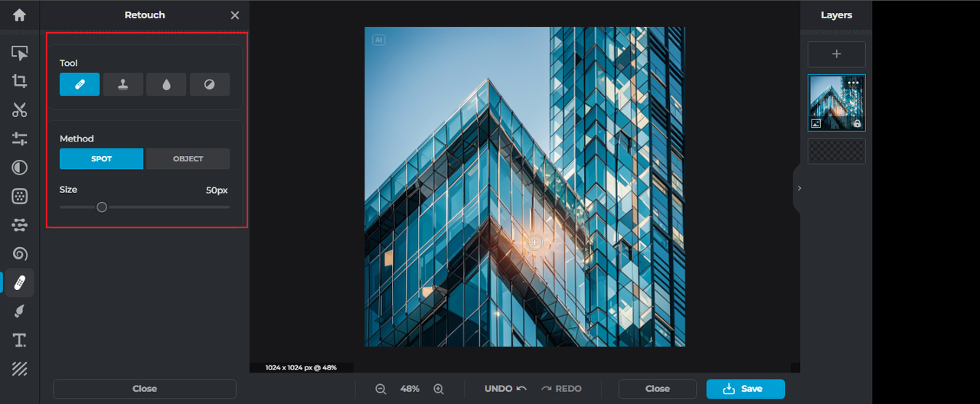This screenshot has width=980, height=404.
Task: Choose the Heal tool in Retouch panel
Action: (80, 84)
